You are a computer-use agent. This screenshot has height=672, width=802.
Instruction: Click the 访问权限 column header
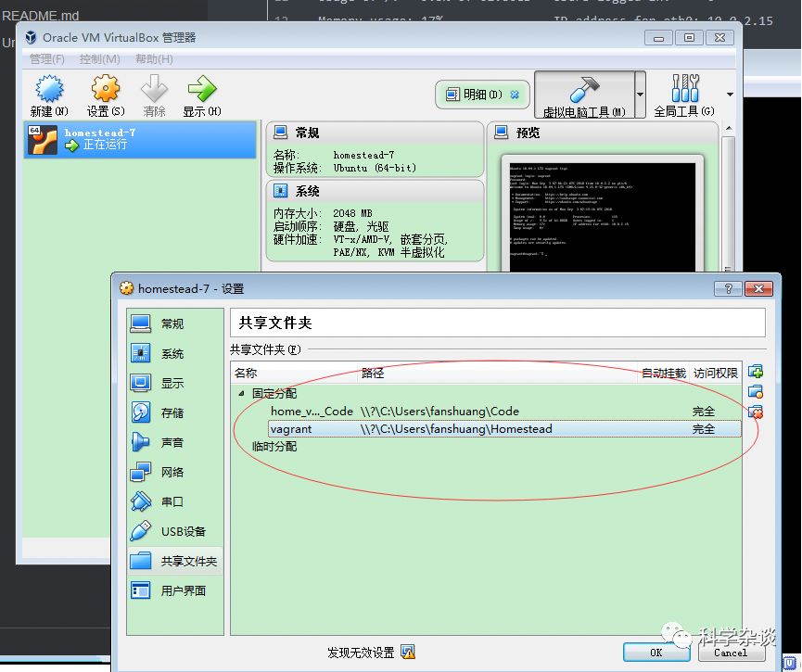[716, 374]
